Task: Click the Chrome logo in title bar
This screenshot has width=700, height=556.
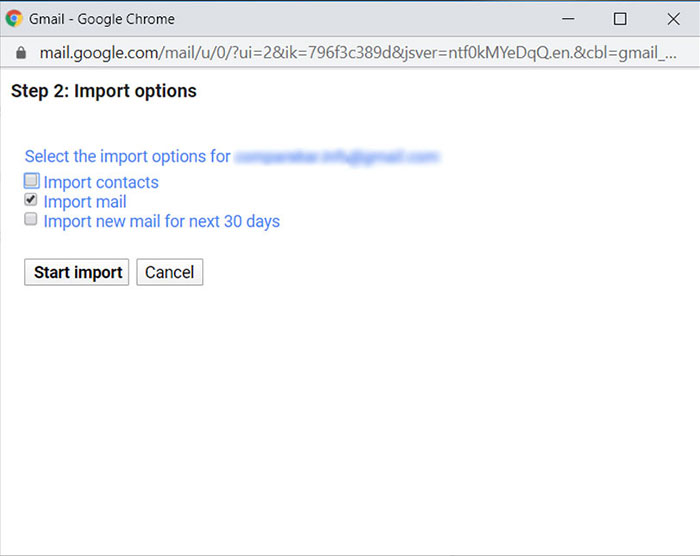Action: [14, 18]
